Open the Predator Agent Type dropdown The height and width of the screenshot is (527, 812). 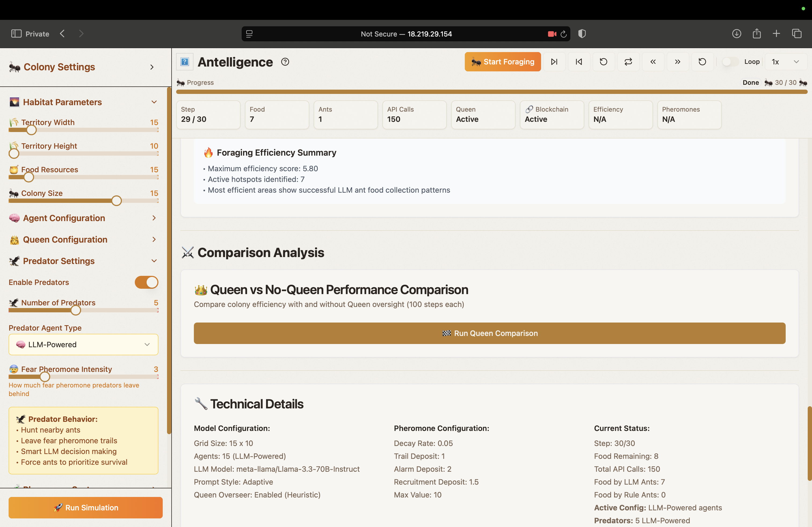pyautogui.click(x=83, y=345)
